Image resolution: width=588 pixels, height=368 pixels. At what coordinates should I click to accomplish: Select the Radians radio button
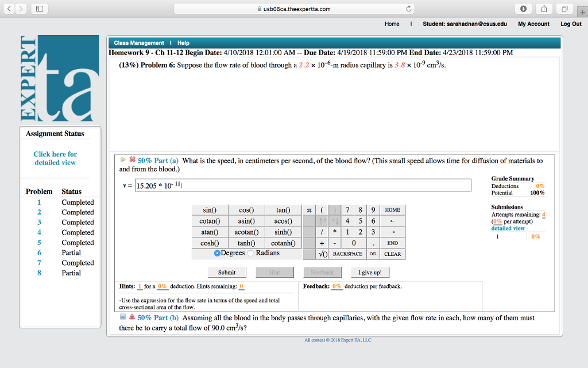(x=251, y=254)
